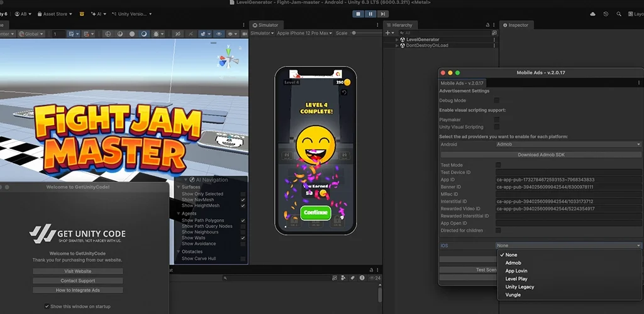Toggle hidden objects visibility eye icon
The height and width of the screenshot is (314, 644).
click(219, 34)
